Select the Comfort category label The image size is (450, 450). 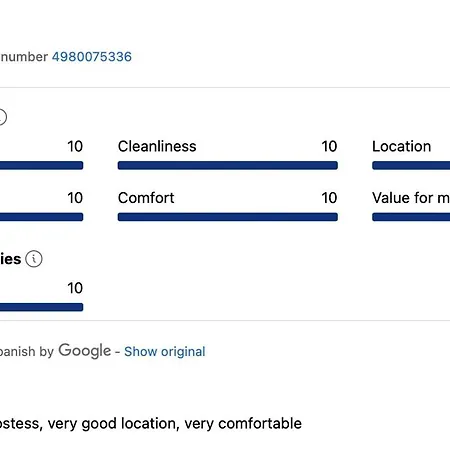point(146,198)
